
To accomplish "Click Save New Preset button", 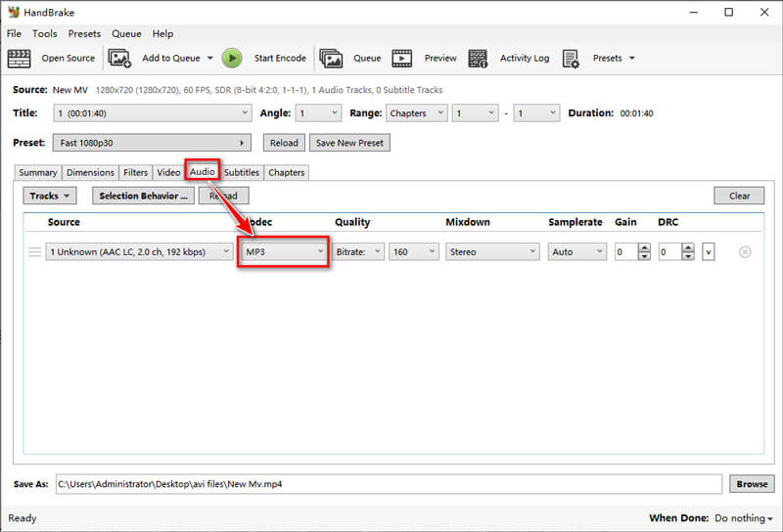I will (x=349, y=143).
